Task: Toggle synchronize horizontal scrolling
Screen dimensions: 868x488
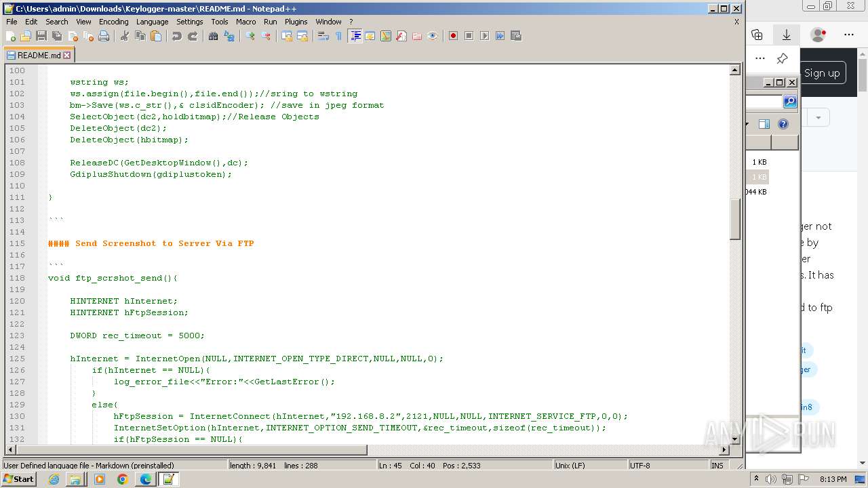Action: coord(302,36)
